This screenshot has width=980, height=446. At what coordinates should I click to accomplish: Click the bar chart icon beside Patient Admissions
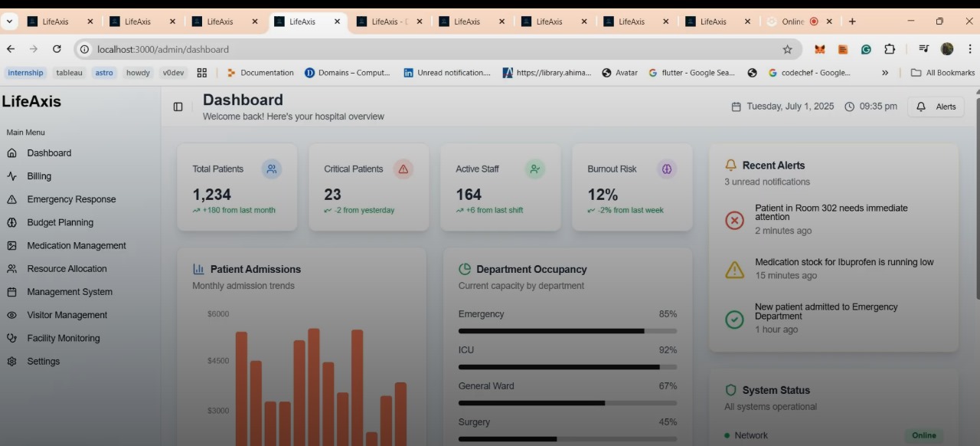point(198,269)
